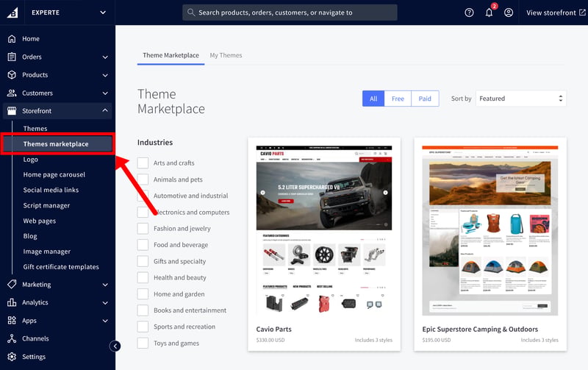Filter themes by Free

(398, 99)
